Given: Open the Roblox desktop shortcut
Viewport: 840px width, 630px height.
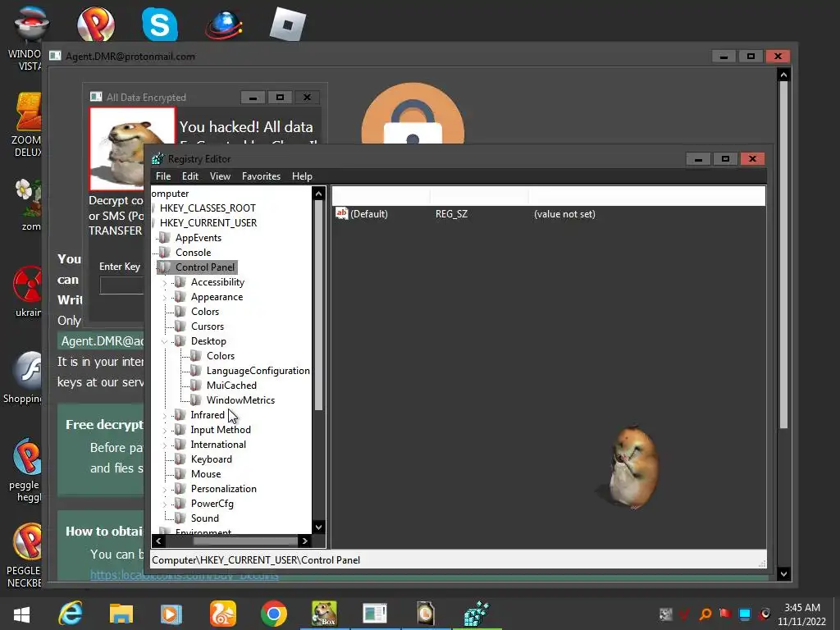Looking at the screenshot, I should [288, 24].
